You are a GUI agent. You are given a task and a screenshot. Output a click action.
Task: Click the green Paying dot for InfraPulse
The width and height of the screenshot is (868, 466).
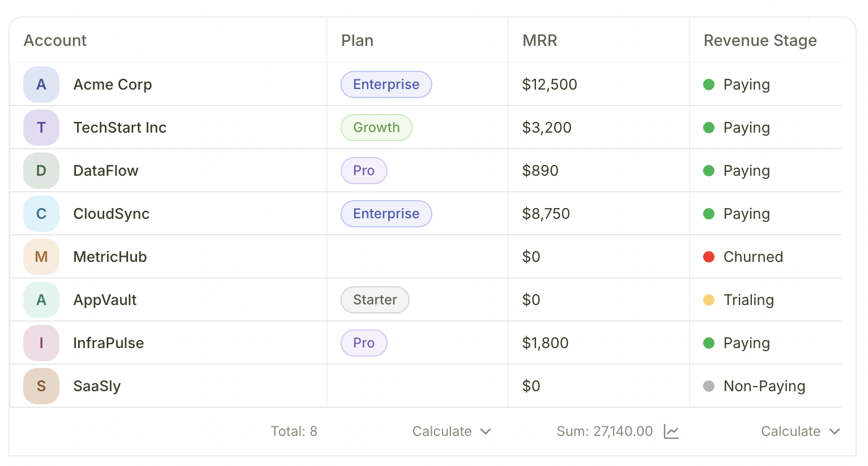pos(709,342)
